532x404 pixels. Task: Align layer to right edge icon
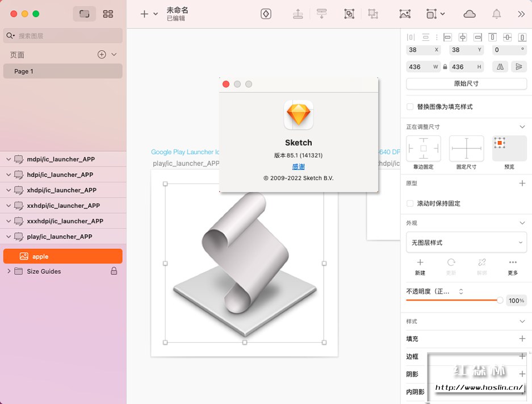coord(477,37)
